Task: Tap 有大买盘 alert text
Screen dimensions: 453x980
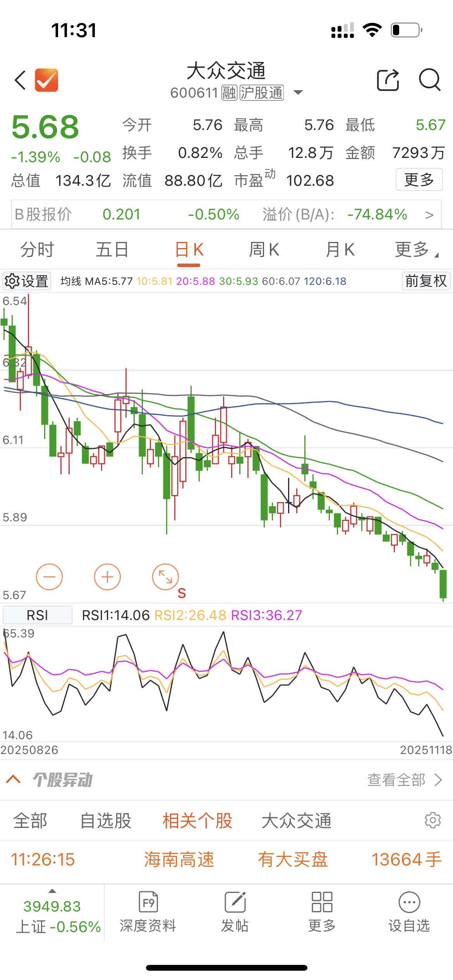Action: coord(293,860)
